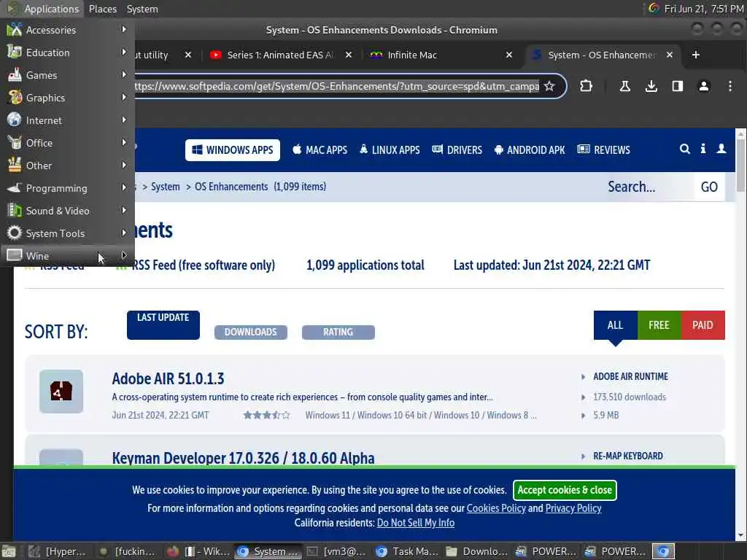This screenshot has width=747, height=560.
Task: Open the Games menu category
Action: click(x=67, y=75)
